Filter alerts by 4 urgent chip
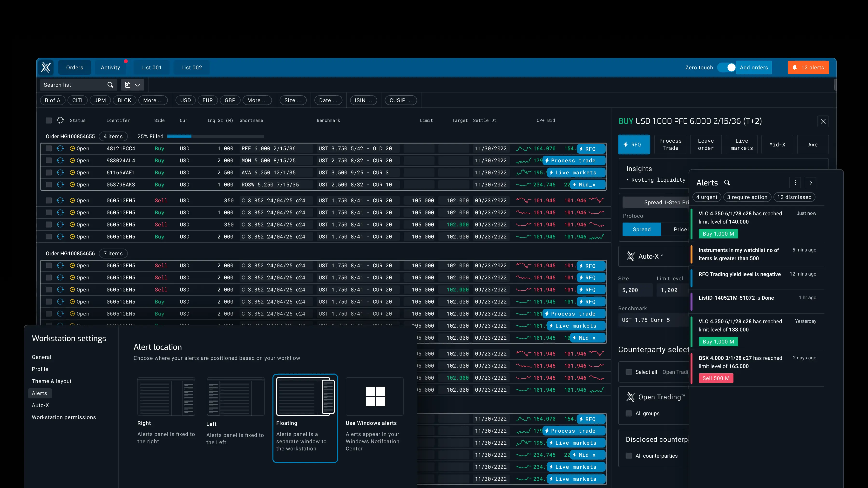This screenshot has width=868, height=488. click(707, 197)
